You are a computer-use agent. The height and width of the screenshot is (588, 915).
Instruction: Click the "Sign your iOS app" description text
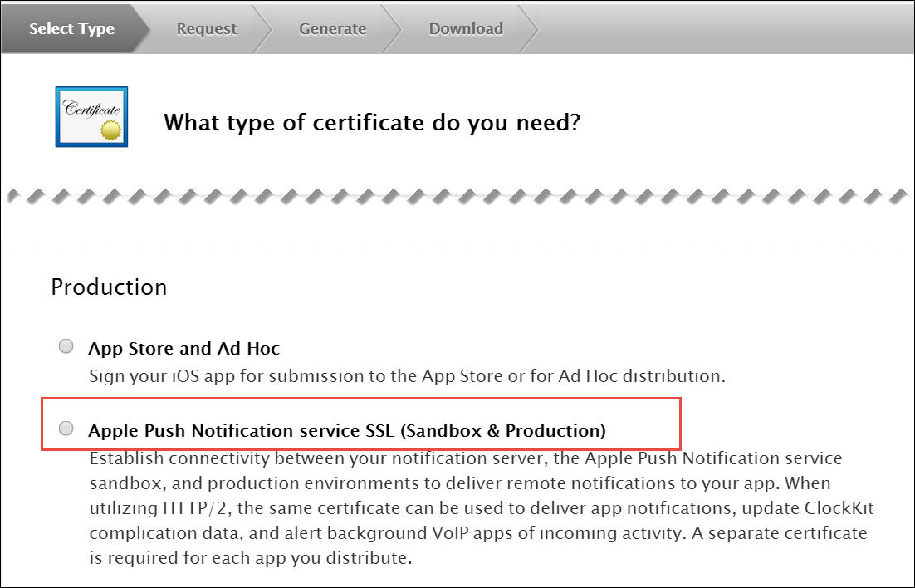click(407, 375)
